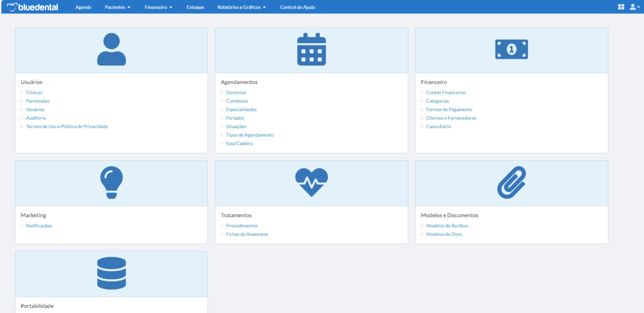Expand the Pacientes dropdown menu
This screenshot has height=313, width=644.
[118, 8]
